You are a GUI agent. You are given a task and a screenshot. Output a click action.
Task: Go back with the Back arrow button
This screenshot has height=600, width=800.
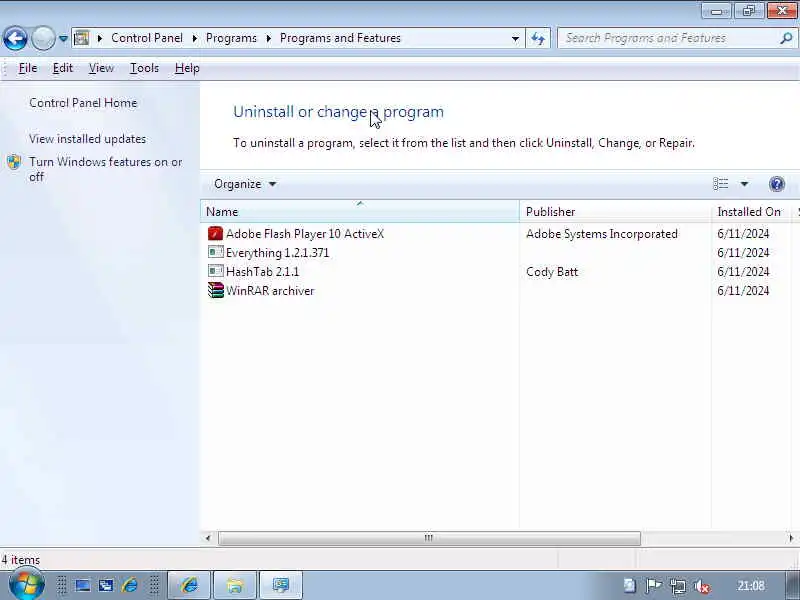pos(15,38)
